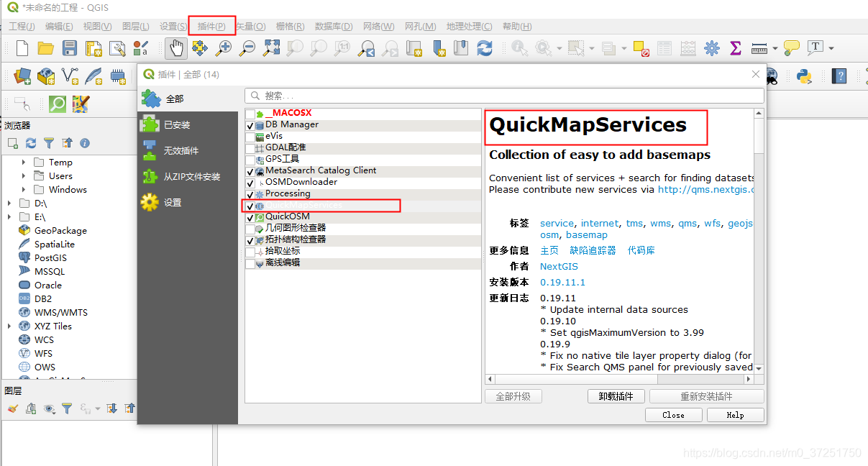Viewport: 868px width, 466px height.
Task: Enable the eVis plugin checkbox
Action: click(250, 137)
